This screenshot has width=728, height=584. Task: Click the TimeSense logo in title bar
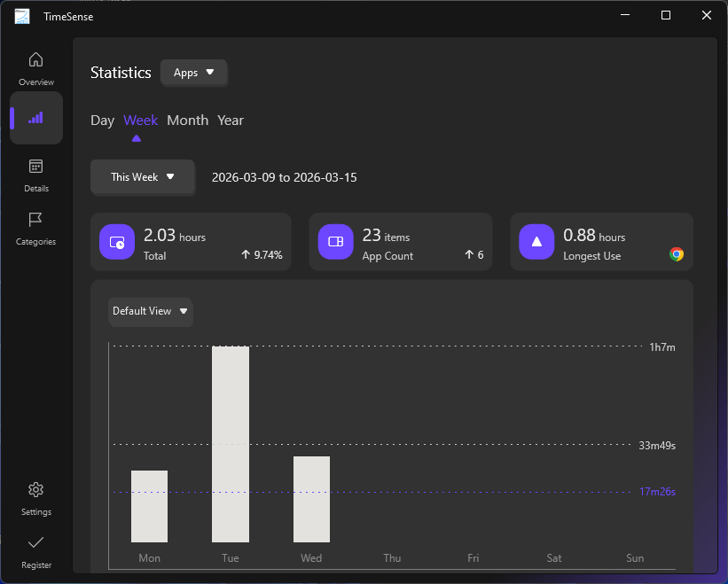coord(21,15)
